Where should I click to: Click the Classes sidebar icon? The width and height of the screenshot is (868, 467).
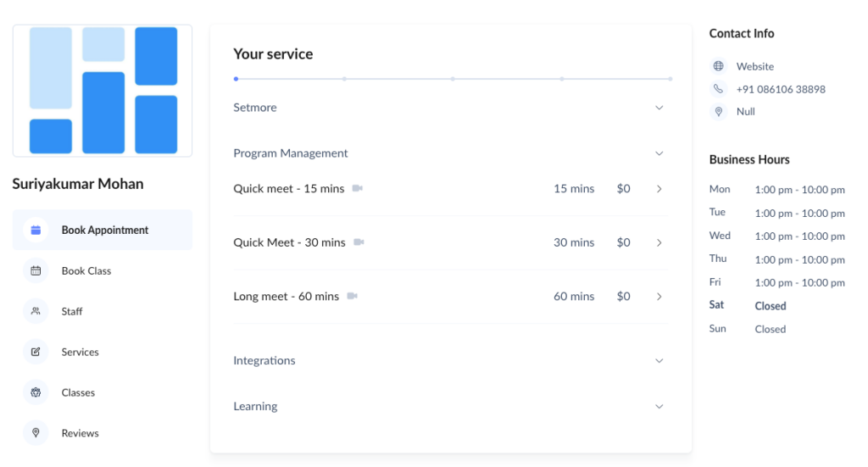[x=36, y=392]
